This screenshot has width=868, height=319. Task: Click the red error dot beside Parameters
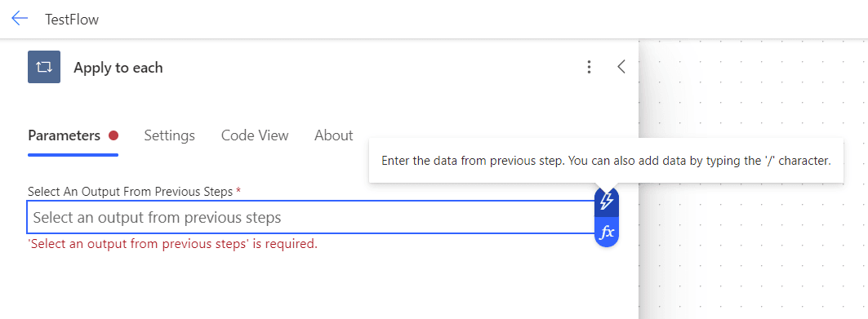(114, 135)
